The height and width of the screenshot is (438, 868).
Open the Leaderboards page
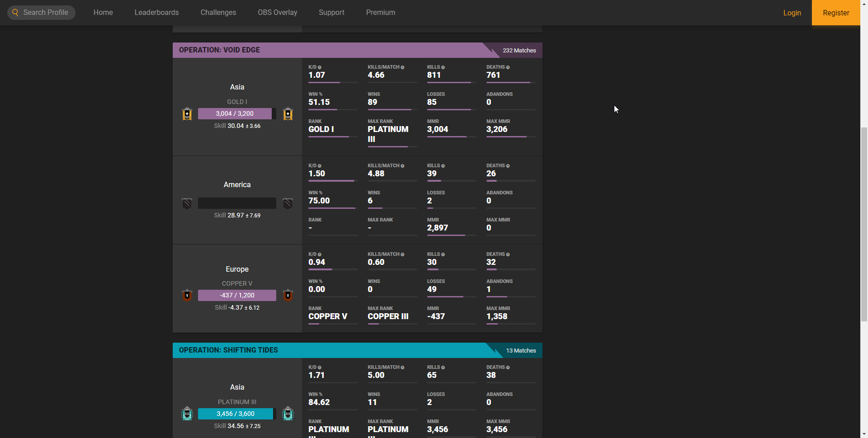coord(156,13)
